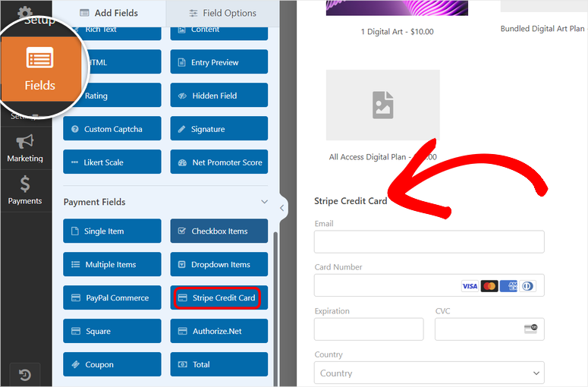Add a Signature field

click(x=219, y=129)
